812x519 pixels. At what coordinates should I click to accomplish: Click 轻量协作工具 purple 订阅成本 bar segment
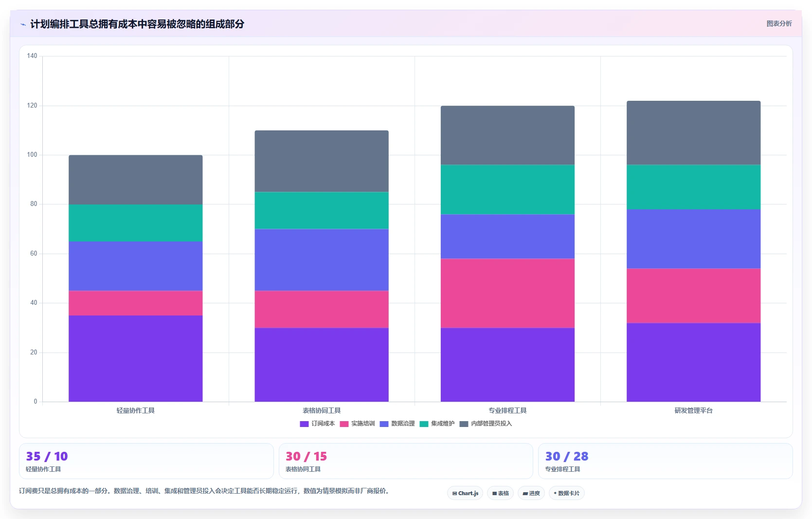pyautogui.click(x=135, y=358)
